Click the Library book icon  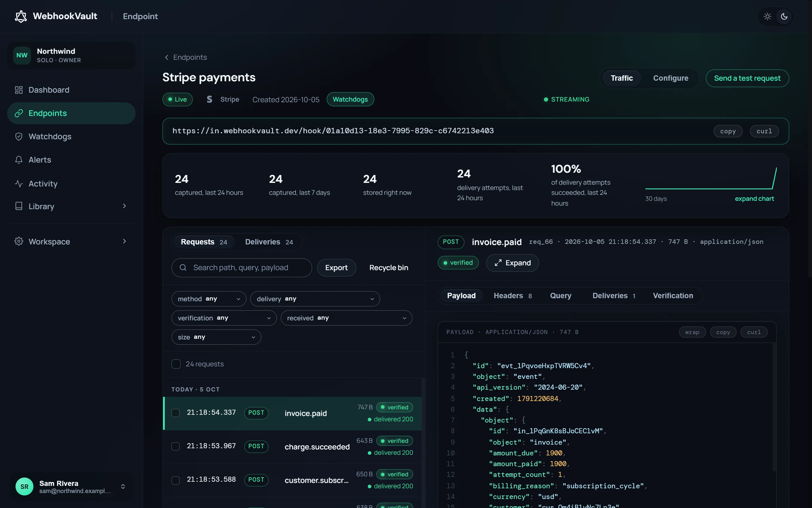(x=19, y=206)
